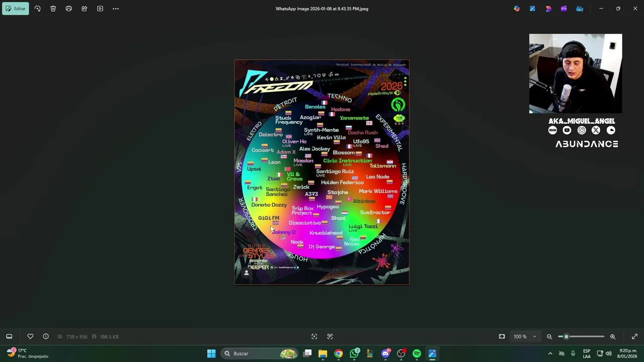The height and width of the screenshot is (362, 644).
Task: Open WhatsApp from the taskbar
Action: pyautogui.click(x=354, y=353)
